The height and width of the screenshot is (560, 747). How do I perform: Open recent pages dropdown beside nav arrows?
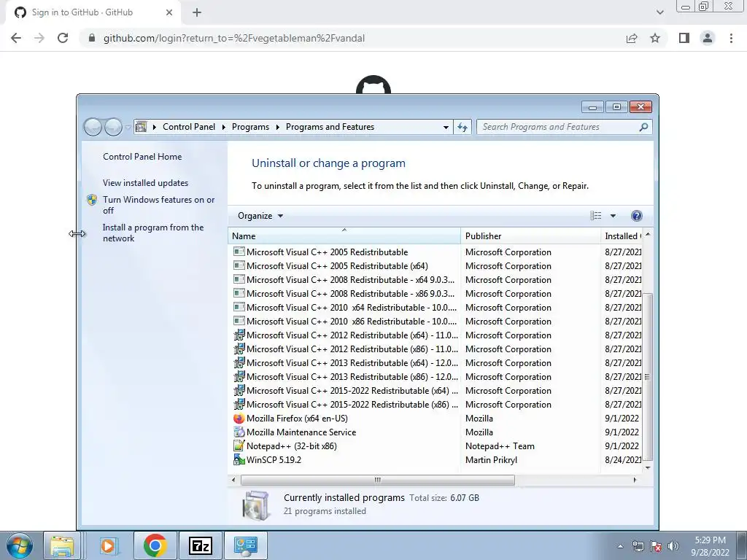tap(128, 127)
